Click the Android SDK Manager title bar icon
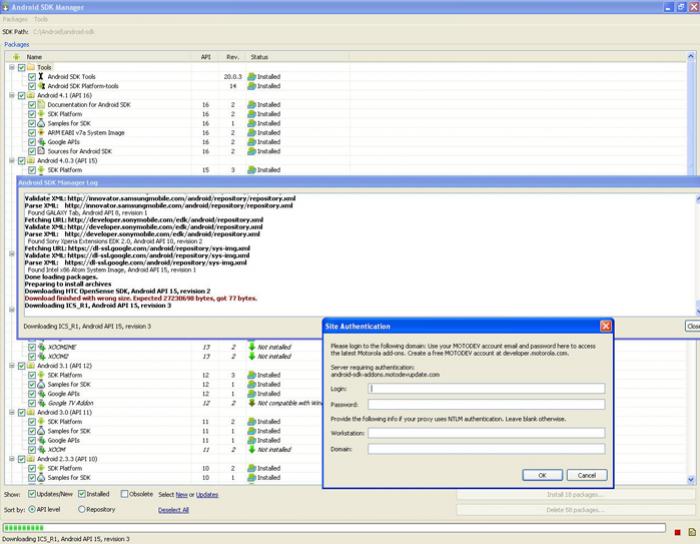 tap(5, 7)
